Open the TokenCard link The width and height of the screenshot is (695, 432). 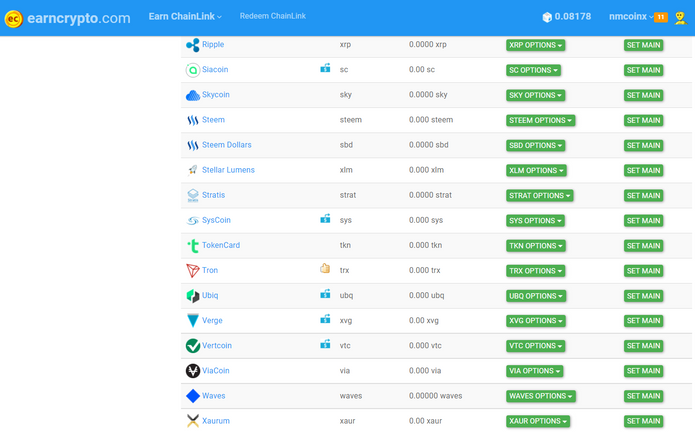[221, 245]
